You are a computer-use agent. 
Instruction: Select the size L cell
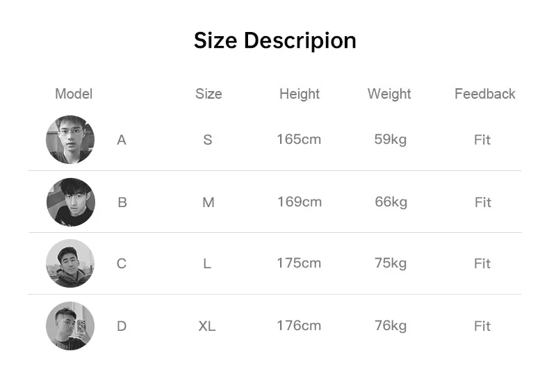coord(207,263)
